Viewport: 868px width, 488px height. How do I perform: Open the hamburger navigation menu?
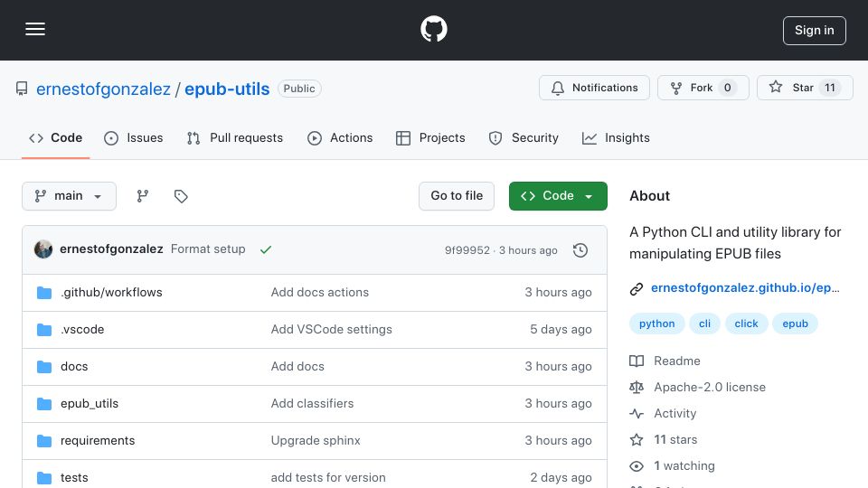point(35,29)
